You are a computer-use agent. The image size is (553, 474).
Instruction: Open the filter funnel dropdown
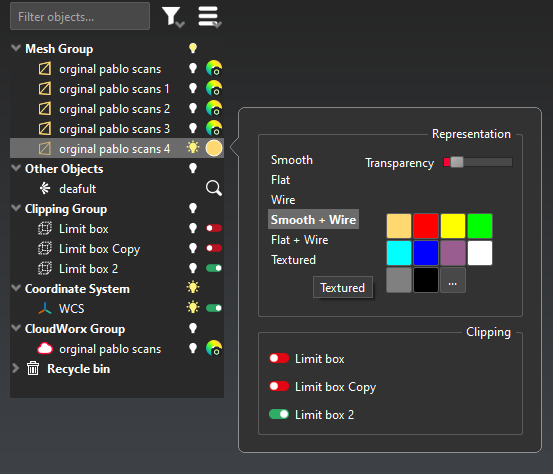click(173, 17)
